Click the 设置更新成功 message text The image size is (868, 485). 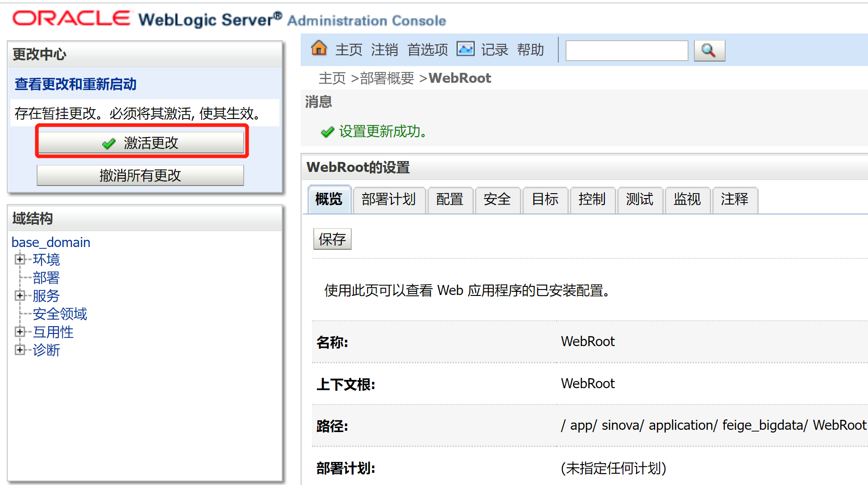[382, 131]
